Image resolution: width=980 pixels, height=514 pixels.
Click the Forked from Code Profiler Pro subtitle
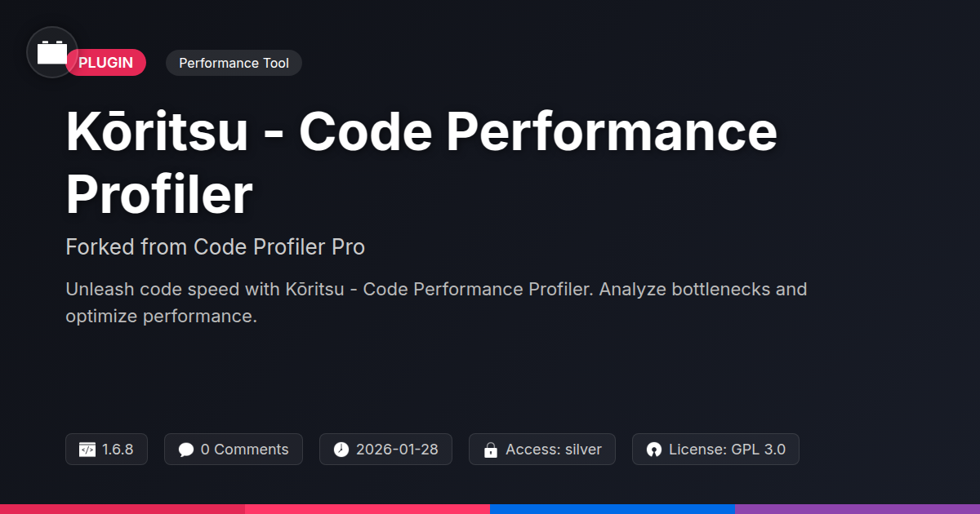[215, 247]
